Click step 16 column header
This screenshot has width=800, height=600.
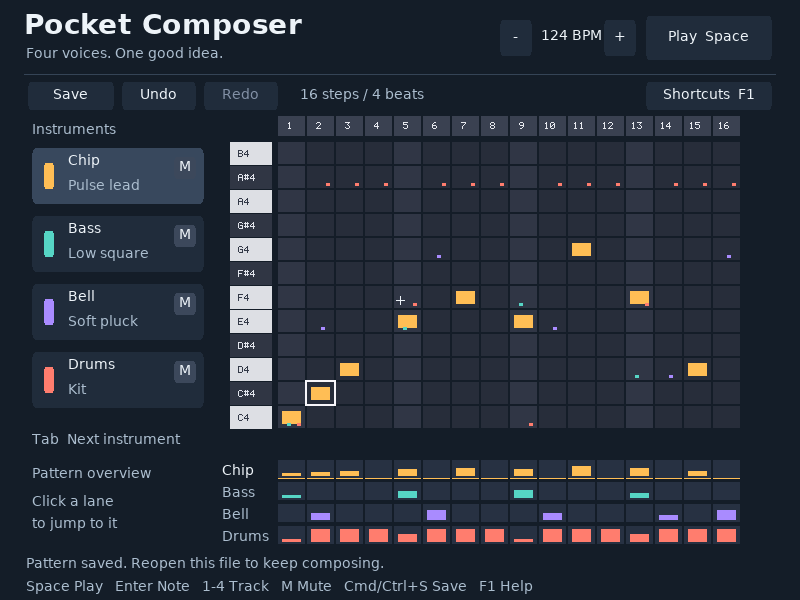[x=726, y=126]
